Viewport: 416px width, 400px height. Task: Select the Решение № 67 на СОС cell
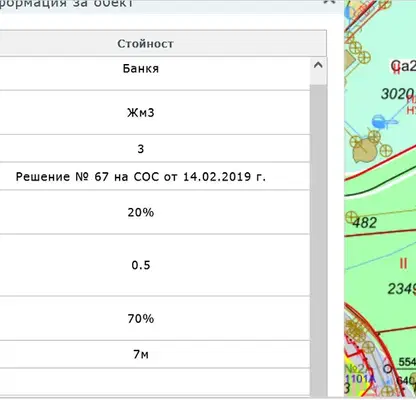pos(141,176)
